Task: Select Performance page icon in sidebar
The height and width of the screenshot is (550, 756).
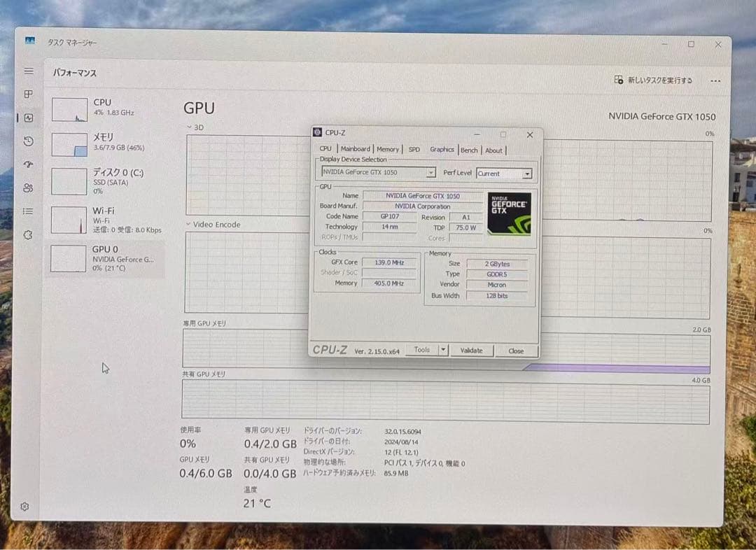Action: pos(29,118)
